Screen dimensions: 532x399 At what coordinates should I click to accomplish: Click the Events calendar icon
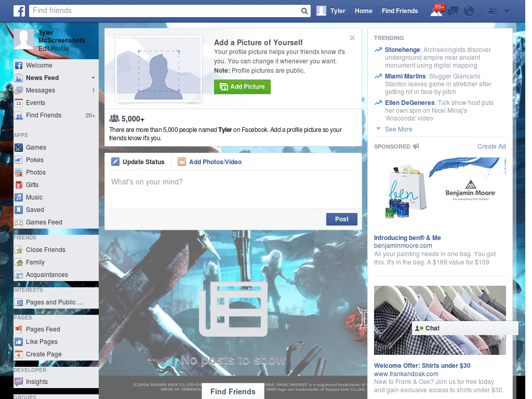coord(19,103)
